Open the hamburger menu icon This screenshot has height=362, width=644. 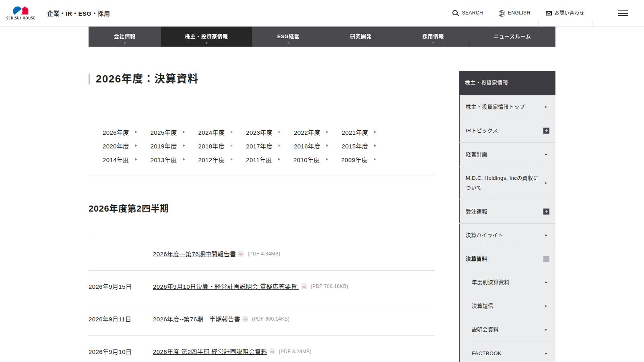pos(623,13)
